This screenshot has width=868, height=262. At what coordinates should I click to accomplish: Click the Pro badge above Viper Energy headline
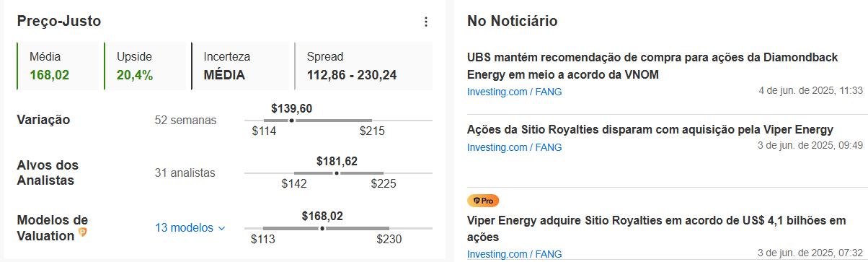[483, 201]
